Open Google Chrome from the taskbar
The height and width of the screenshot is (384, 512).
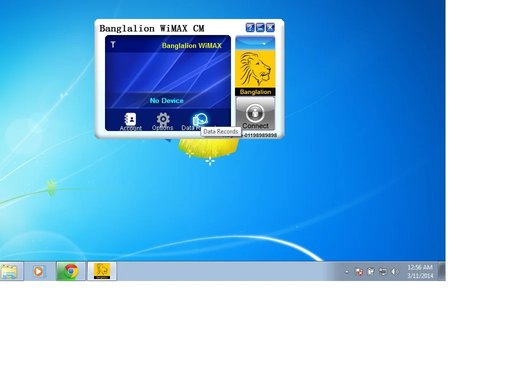71,271
